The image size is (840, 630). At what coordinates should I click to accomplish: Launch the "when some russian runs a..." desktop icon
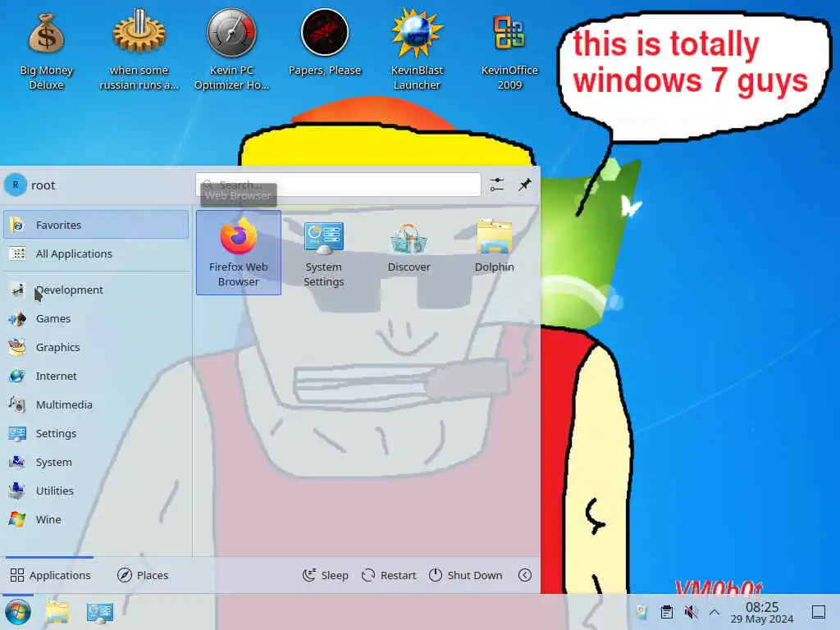(x=139, y=51)
